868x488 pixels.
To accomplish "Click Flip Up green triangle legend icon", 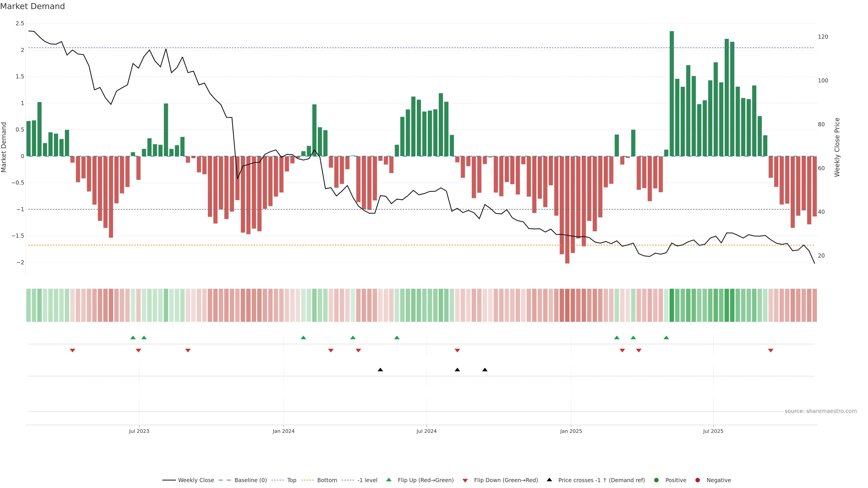I will click(x=389, y=480).
